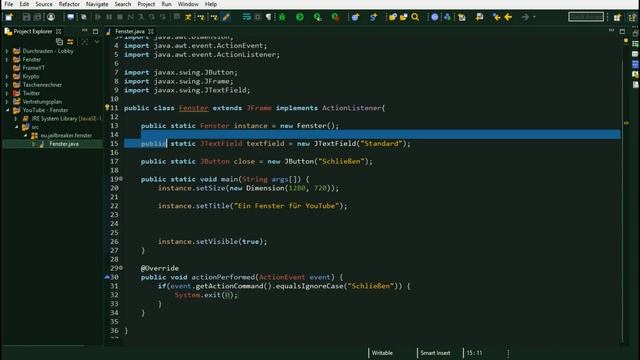Minimize the Project Explorer panel

(85, 31)
